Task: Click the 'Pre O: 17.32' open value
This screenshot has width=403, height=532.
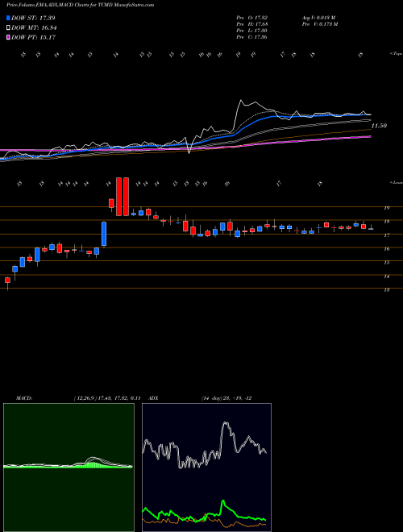Action: click(252, 18)
